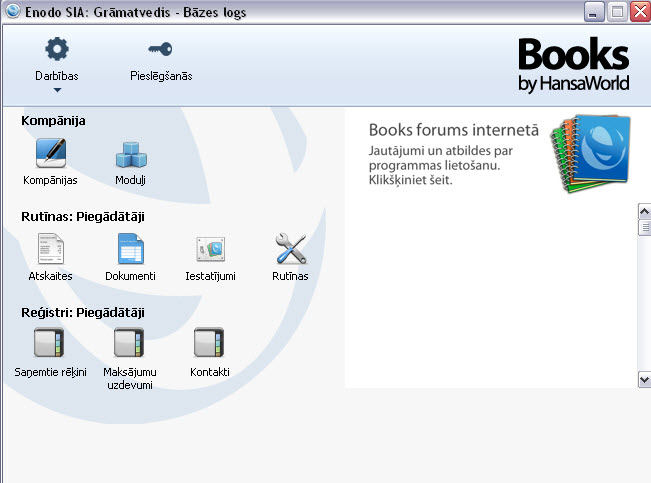Viewport: 651px width, 483px height.
Task: Open the Moduļi cubes icon
Action: coord(131,154)
